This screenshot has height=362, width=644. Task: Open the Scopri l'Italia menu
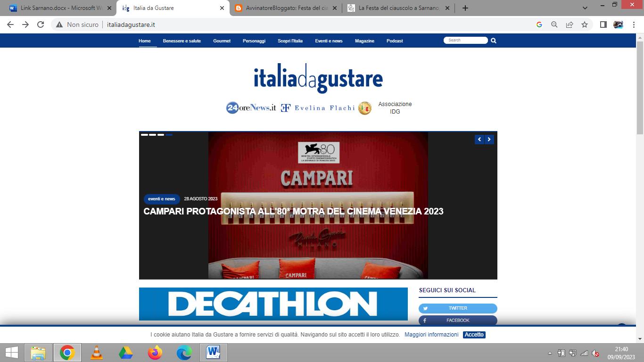pyautogui.click(x=290, y=41)
